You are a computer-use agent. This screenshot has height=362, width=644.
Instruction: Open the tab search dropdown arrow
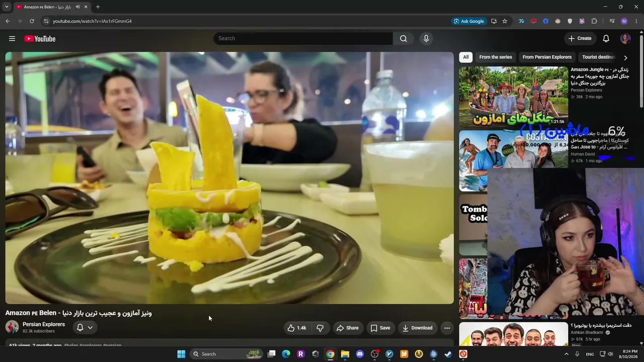[7, 7]
